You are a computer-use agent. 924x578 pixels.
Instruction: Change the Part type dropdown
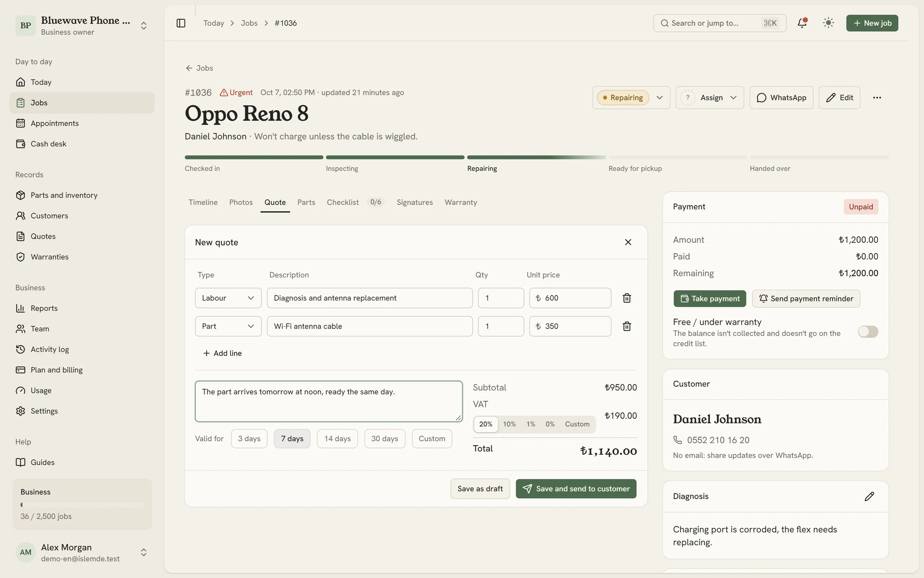[228, 326]
